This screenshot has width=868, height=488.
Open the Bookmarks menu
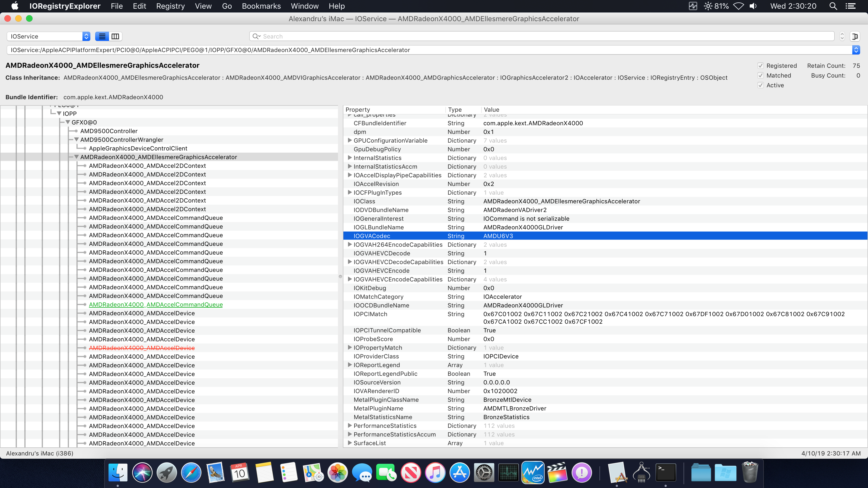[261, 6]
